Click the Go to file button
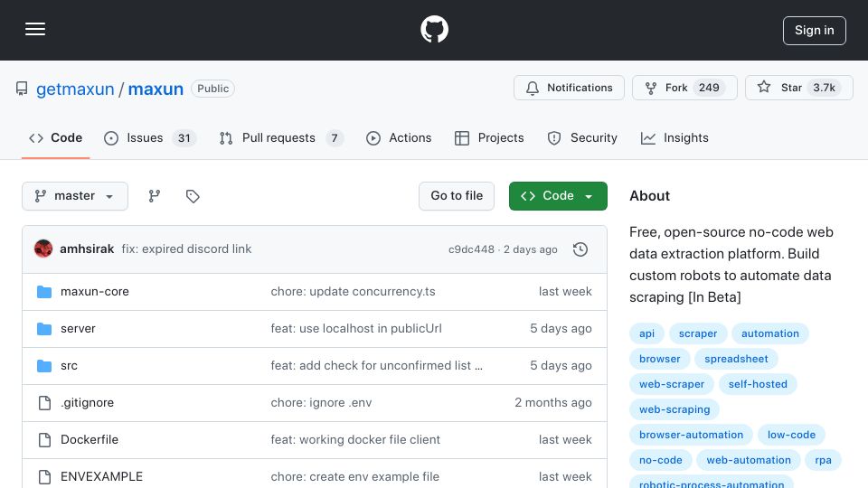Image resolution: width=868 pixels, height=488 pixels. 457,196
